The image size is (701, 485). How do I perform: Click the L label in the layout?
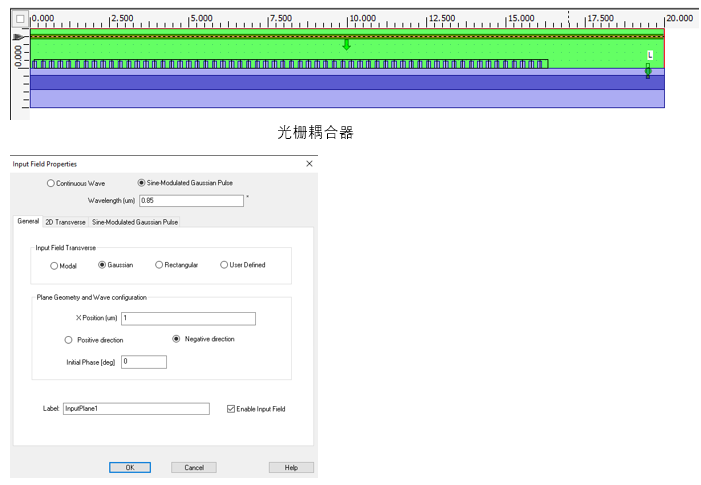point(650,55)
